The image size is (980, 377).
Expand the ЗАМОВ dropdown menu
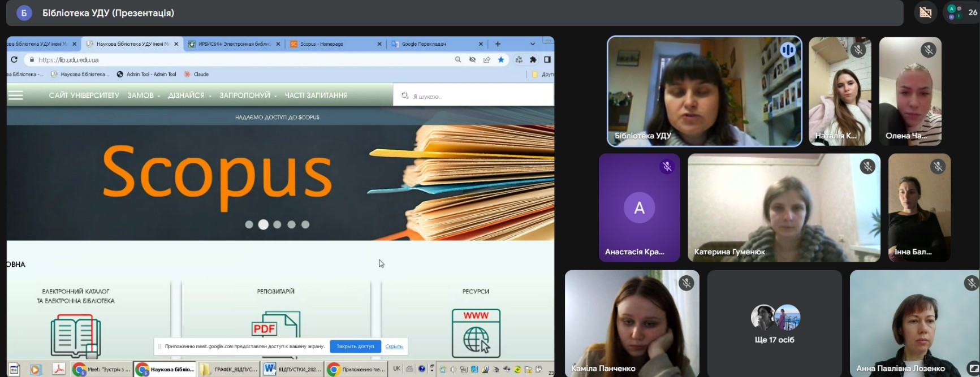click(x=143, y=96)
